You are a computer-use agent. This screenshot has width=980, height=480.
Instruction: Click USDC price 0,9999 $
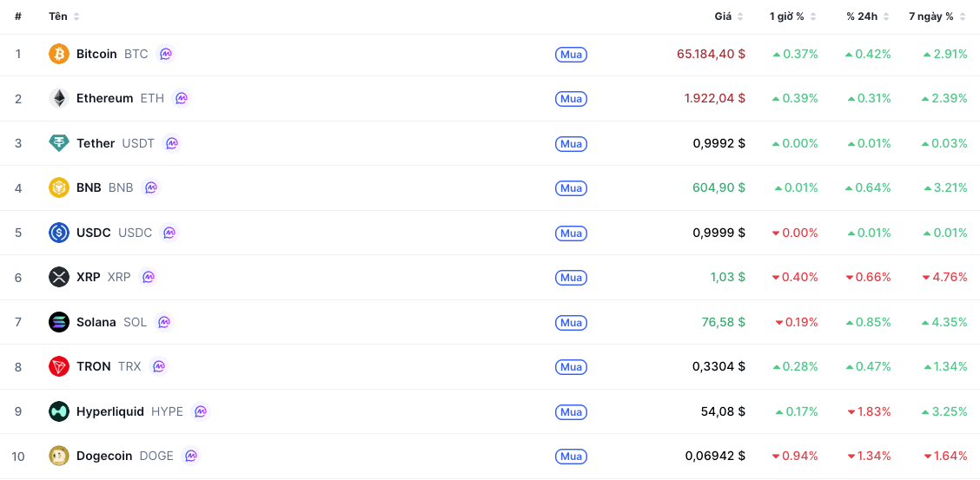(718, 233)
